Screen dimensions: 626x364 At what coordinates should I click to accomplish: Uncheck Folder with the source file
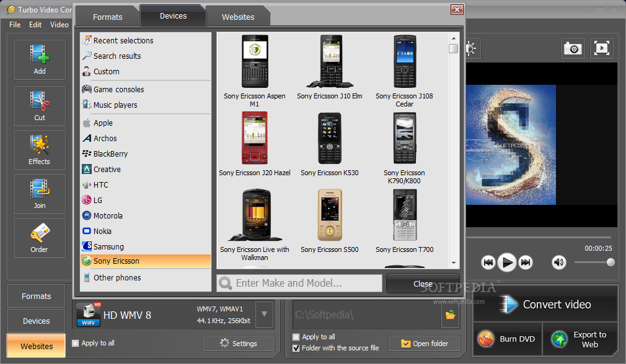pos(296,348)
